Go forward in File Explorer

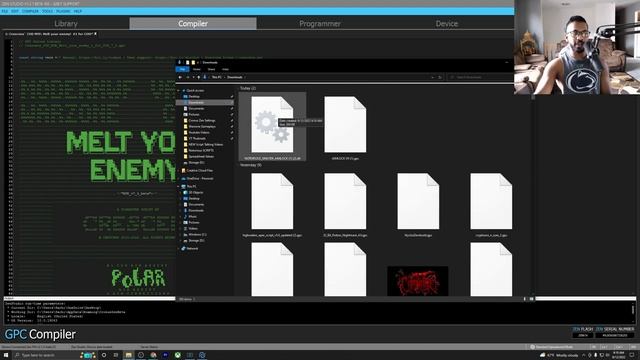click(188, 77)
